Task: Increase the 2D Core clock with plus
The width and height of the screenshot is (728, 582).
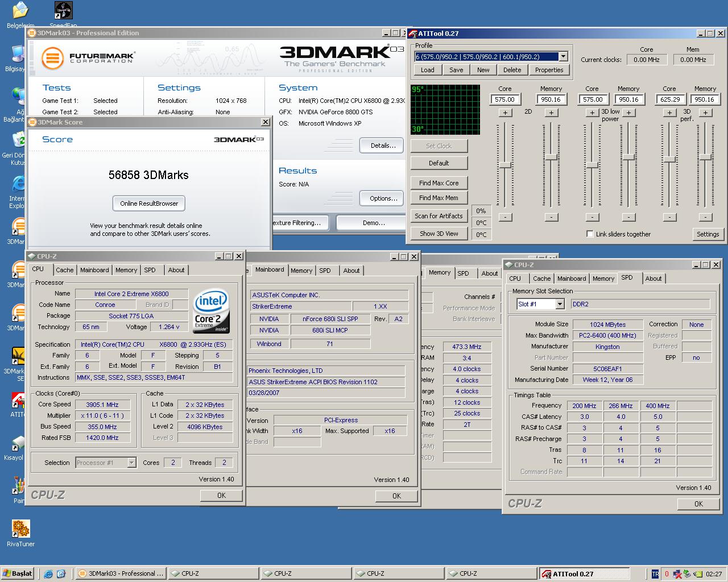Action: point(505,113)
